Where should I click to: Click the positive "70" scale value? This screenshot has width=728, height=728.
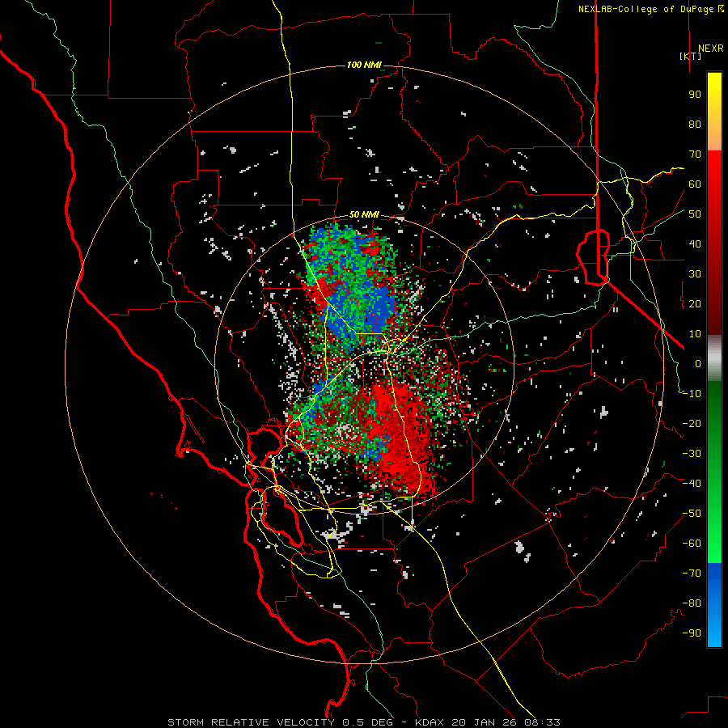click(695, 154)
